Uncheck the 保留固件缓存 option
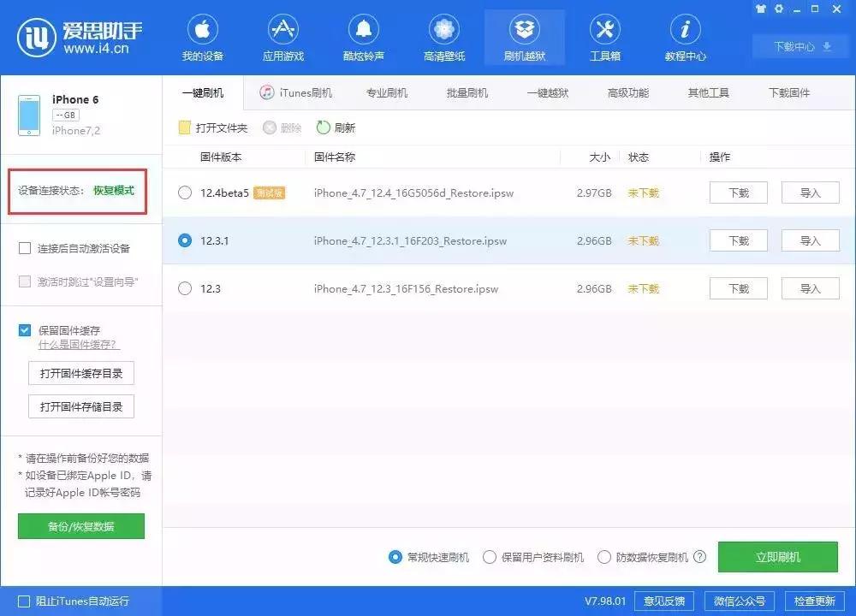 point(24,330)
